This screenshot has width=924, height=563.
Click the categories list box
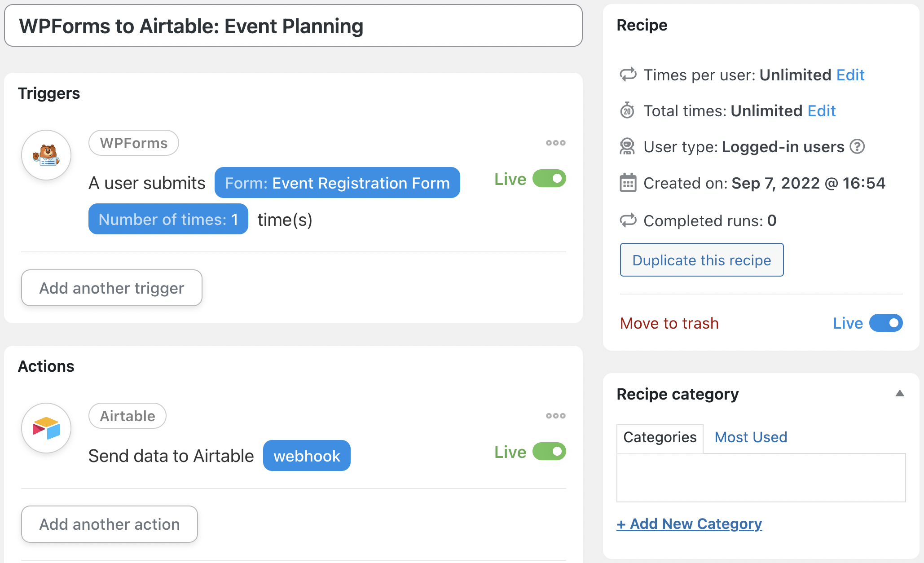(761, 477)
